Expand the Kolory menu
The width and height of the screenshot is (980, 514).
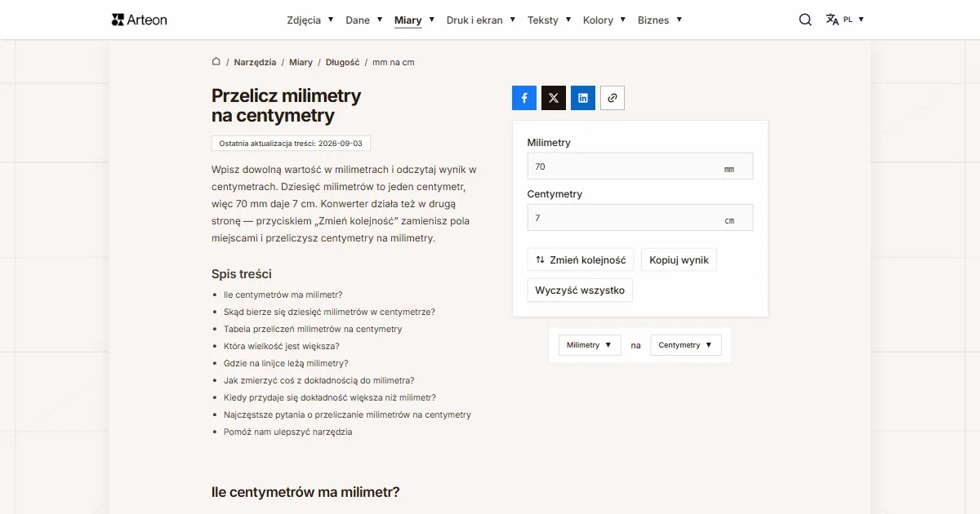click(x=604, y=20)
